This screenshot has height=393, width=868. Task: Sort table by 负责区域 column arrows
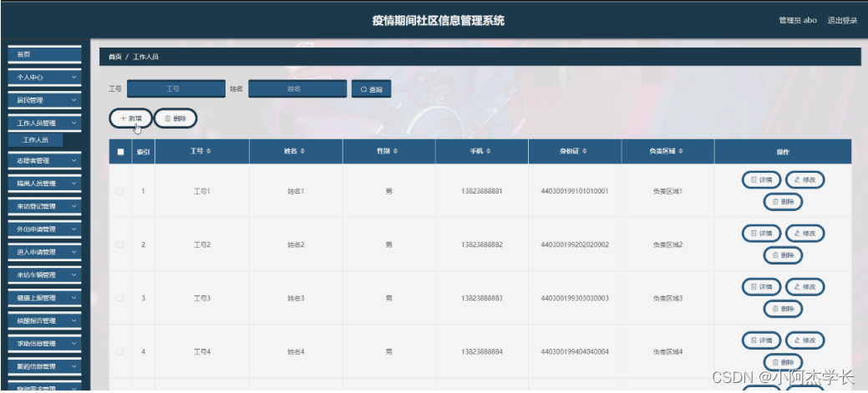point(681,152)
